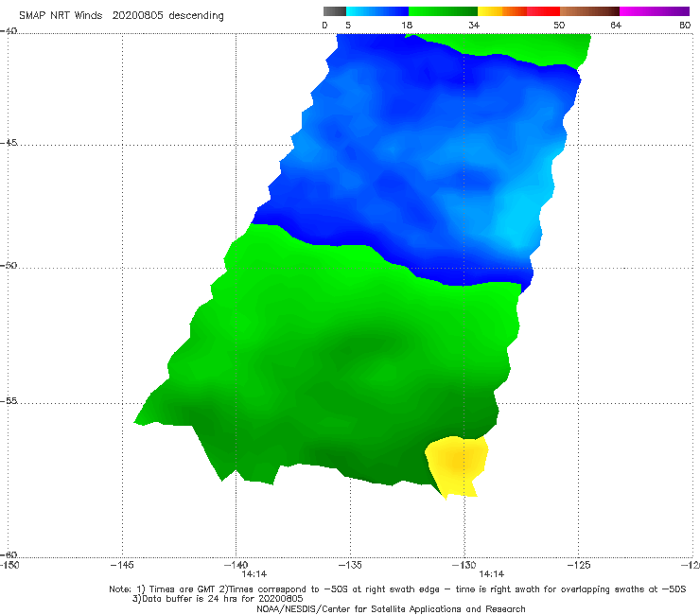Click the 'SMAP NRT Winds 20200805 descending' title

(x=121, y=15)
